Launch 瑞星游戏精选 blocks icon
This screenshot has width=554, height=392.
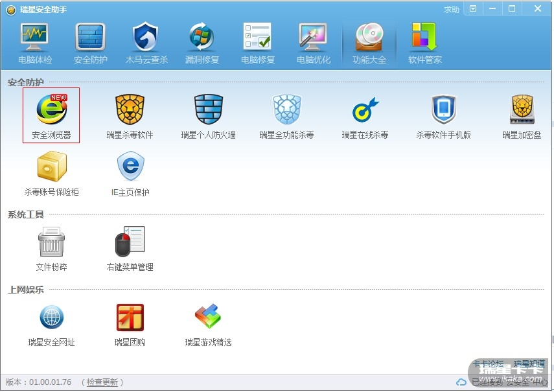coord(208,316)
